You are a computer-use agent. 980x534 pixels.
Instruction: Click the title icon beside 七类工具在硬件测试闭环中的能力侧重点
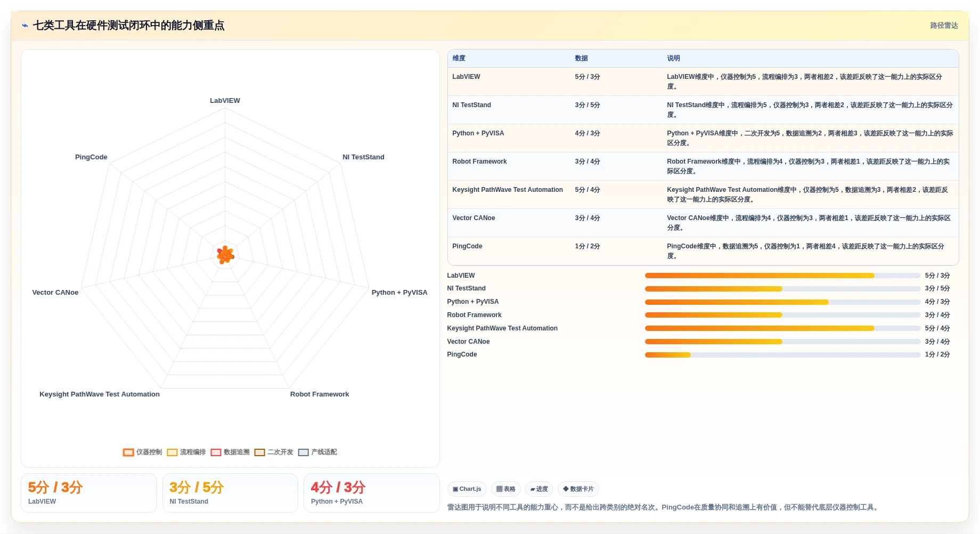tap(25, 26)
